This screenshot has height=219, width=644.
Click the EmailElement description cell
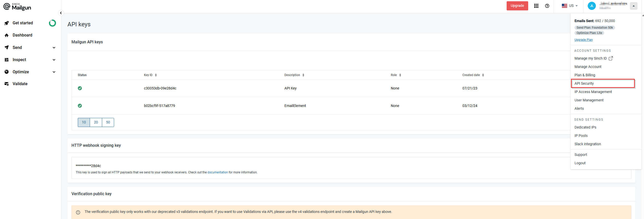point(295,106)
